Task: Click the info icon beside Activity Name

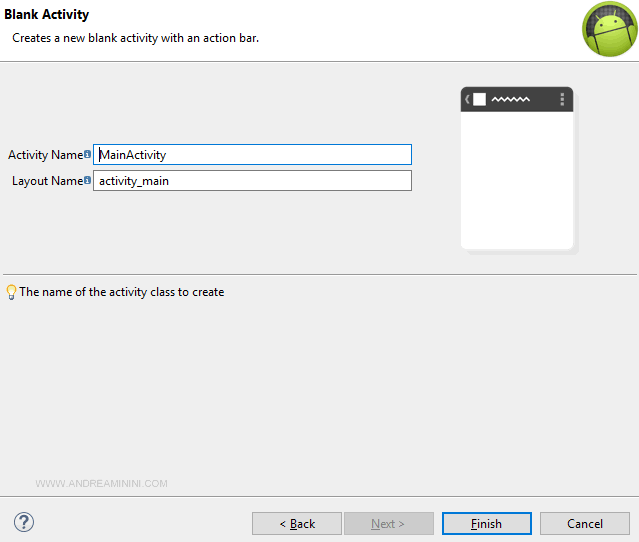Action: tap(88, 155)
